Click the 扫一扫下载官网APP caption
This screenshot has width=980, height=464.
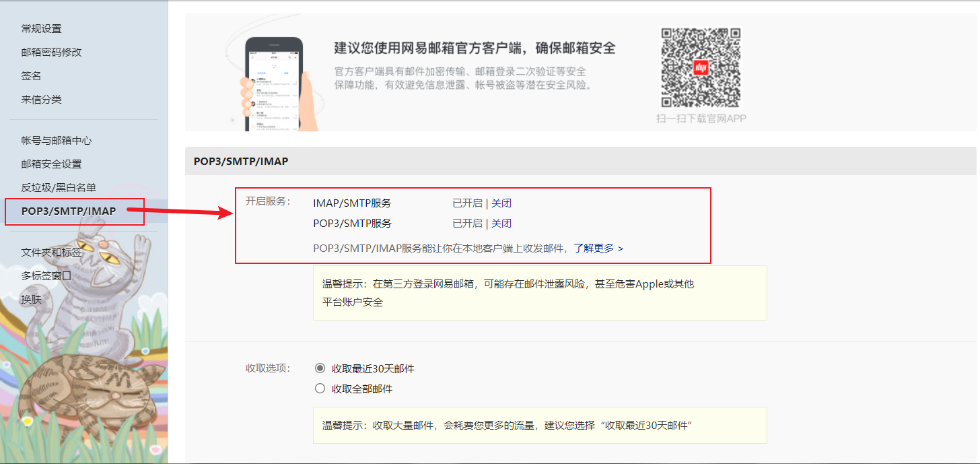(x=701, y=118)
